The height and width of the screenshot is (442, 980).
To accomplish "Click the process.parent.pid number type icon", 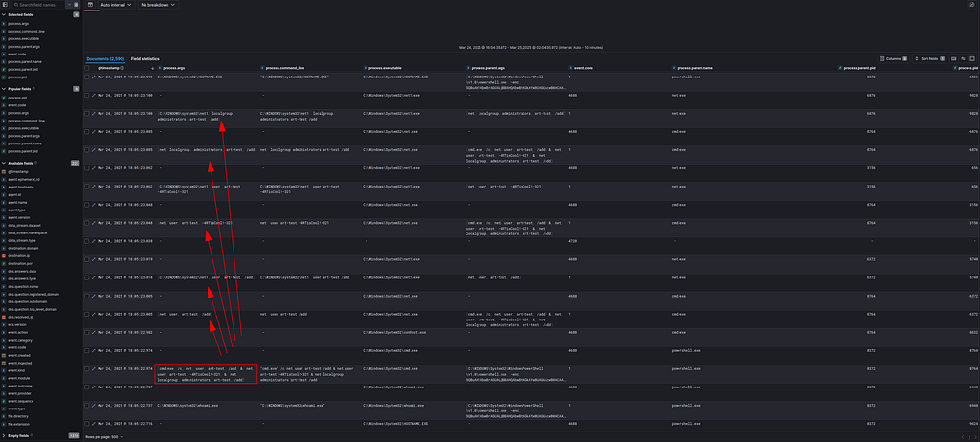I will click(x=4, y=70).
